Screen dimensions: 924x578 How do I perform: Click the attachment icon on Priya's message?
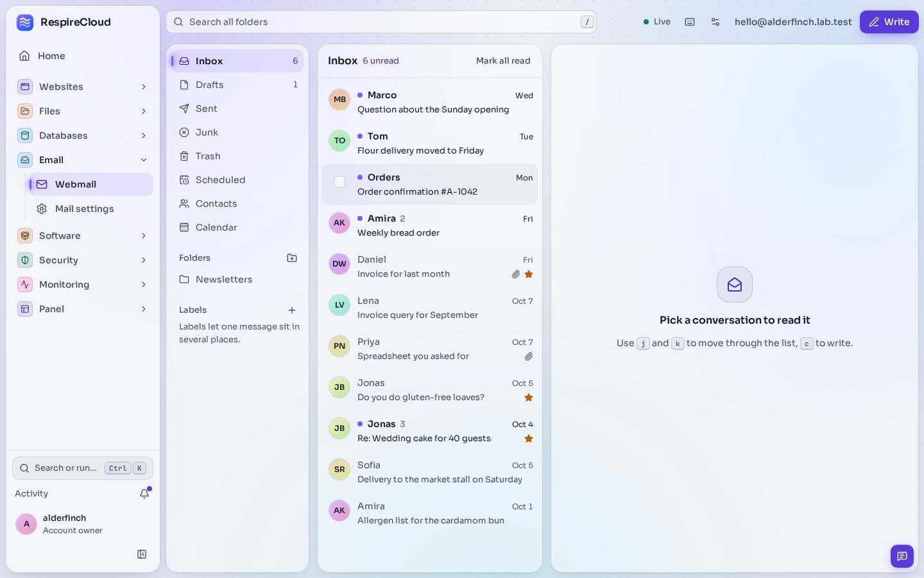pos(529,356)
